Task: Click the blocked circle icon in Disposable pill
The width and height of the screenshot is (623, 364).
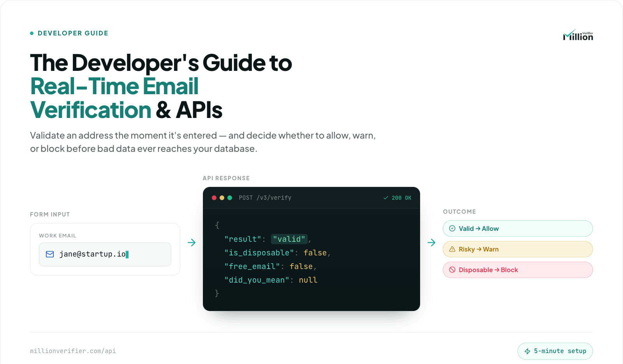Action: [x=452, y=270]
